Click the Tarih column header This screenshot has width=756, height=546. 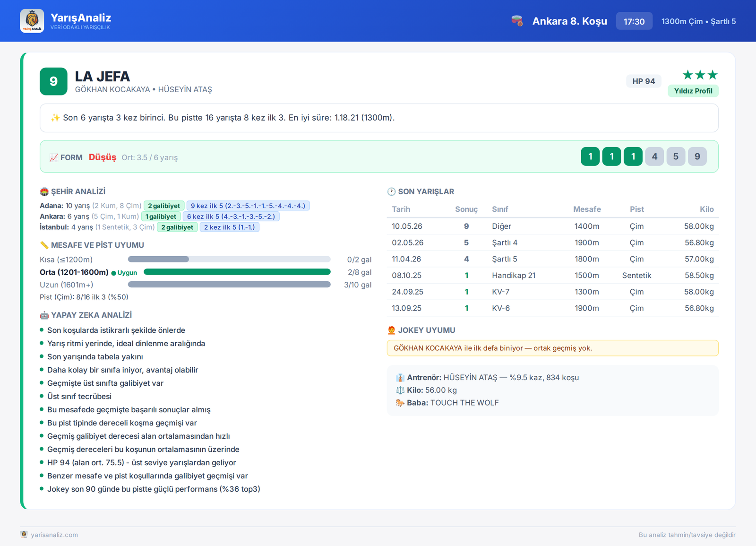click(x=401, y=209)
